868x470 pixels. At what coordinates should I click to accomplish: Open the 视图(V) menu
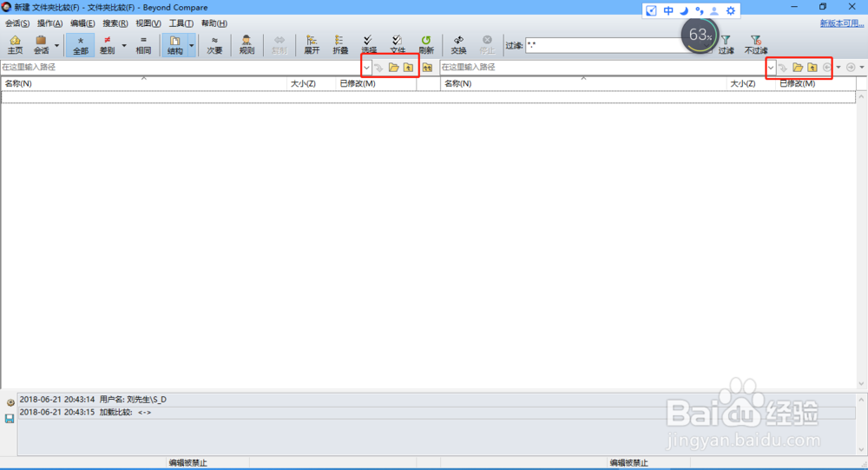click(x=148, y=23)
